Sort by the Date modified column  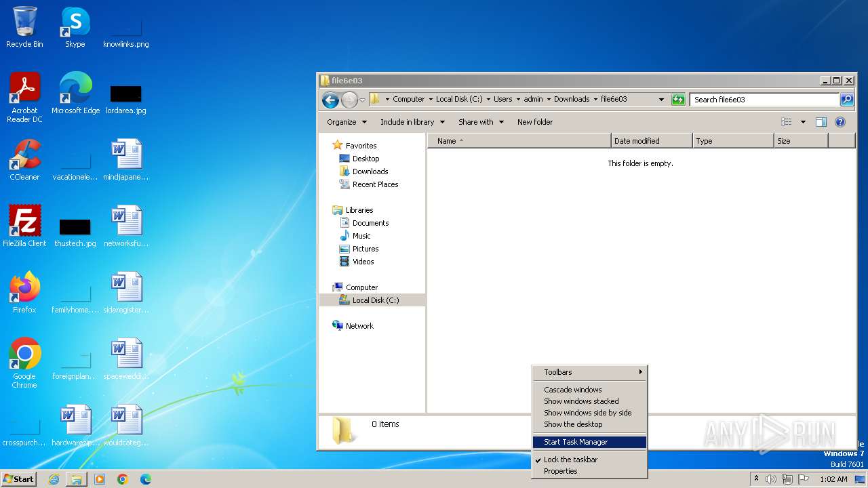point(652,141)
